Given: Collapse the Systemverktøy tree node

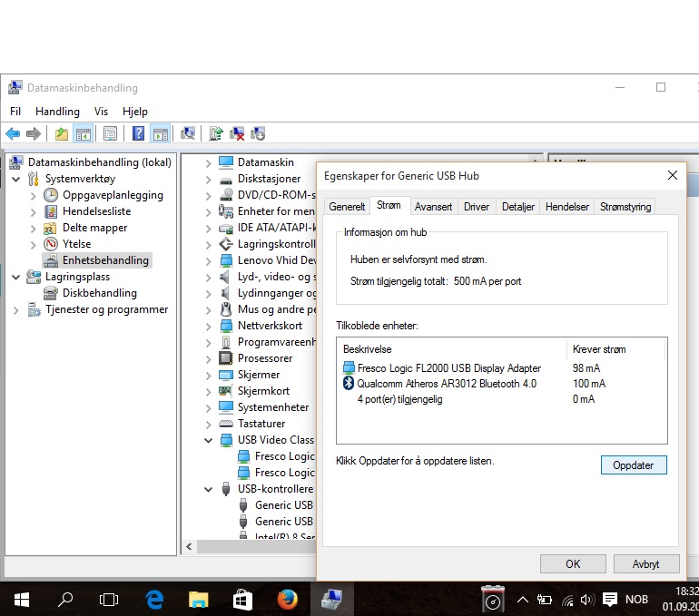Looking at the screenshot, I should pos(16,179).
